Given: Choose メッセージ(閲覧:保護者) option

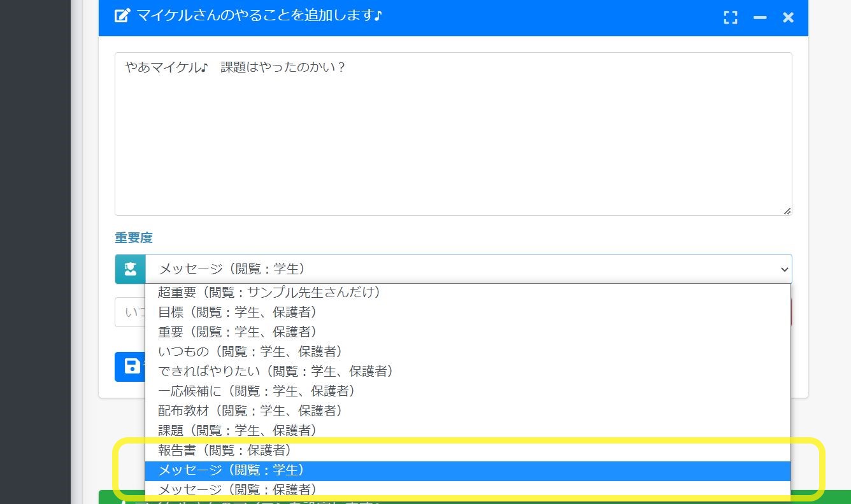Looking at the screenshot, I should coord(237,489).
